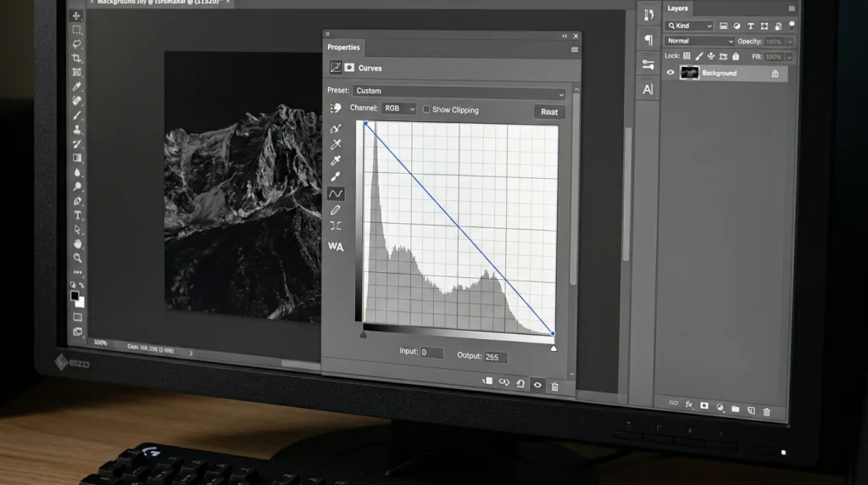Clip the Curves adjustment to the layer
Screen dimensions: 868x485
coord(487,382)
